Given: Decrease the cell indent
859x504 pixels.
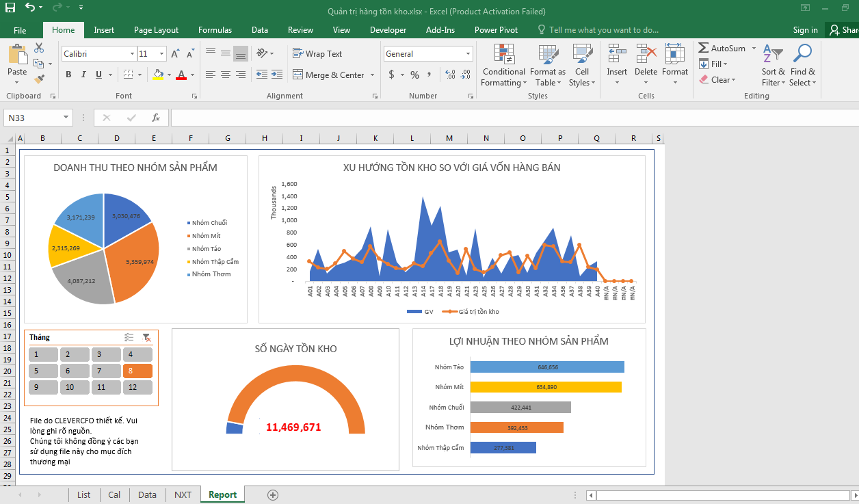Looking at the screenshot, I should tap(261, 75).
